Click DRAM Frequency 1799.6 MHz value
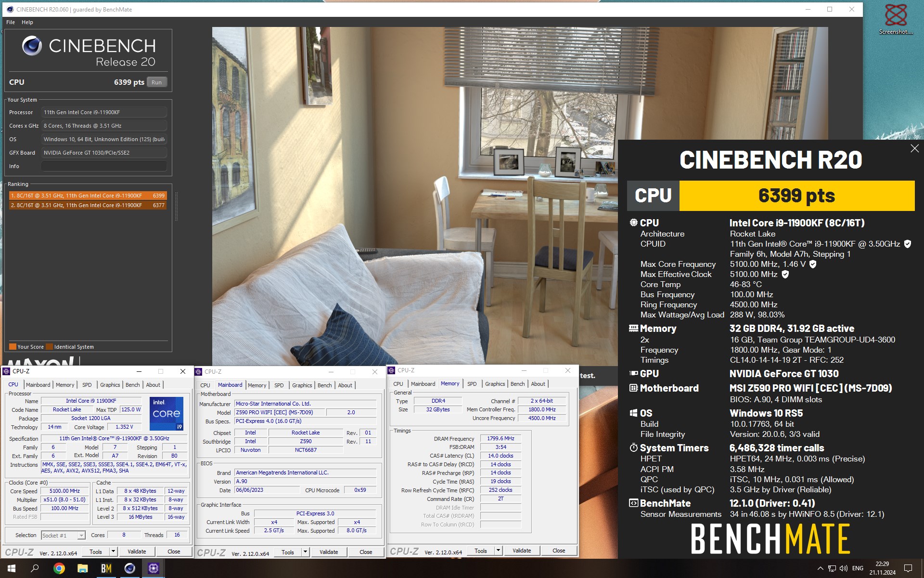This screenshot has width=924, height=578. [500, 438]
